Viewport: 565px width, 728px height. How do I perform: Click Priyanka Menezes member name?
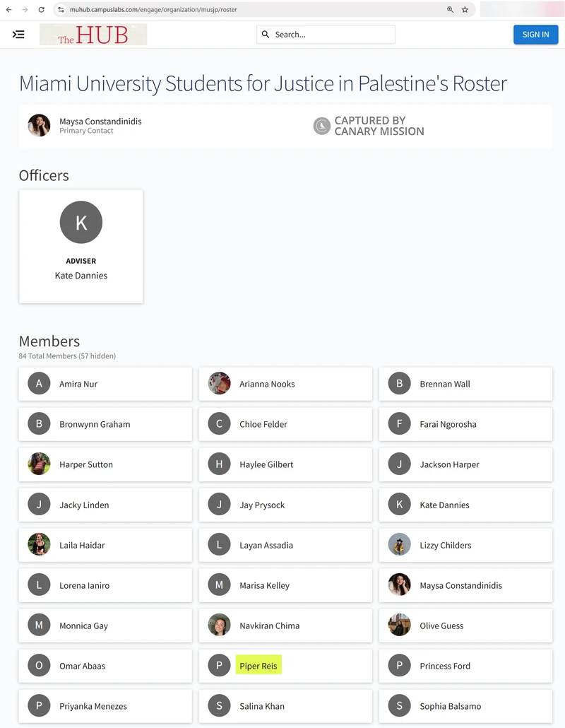93,706
